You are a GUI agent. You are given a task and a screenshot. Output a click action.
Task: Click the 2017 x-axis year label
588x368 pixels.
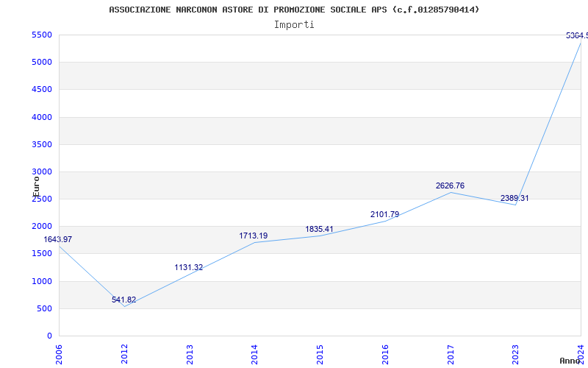[x=451, y=353]
